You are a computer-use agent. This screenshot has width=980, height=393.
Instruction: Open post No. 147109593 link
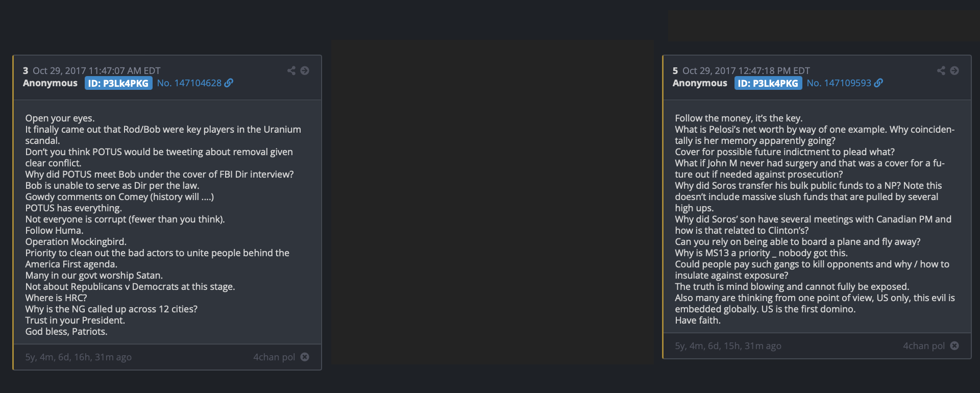pos(839,83)
